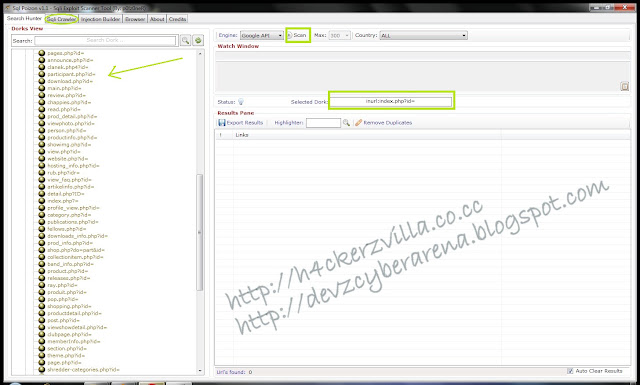640x385 pixels.
Task: Toggle the Auto Clear Results checkbox
Action: [x=570, y=371]
